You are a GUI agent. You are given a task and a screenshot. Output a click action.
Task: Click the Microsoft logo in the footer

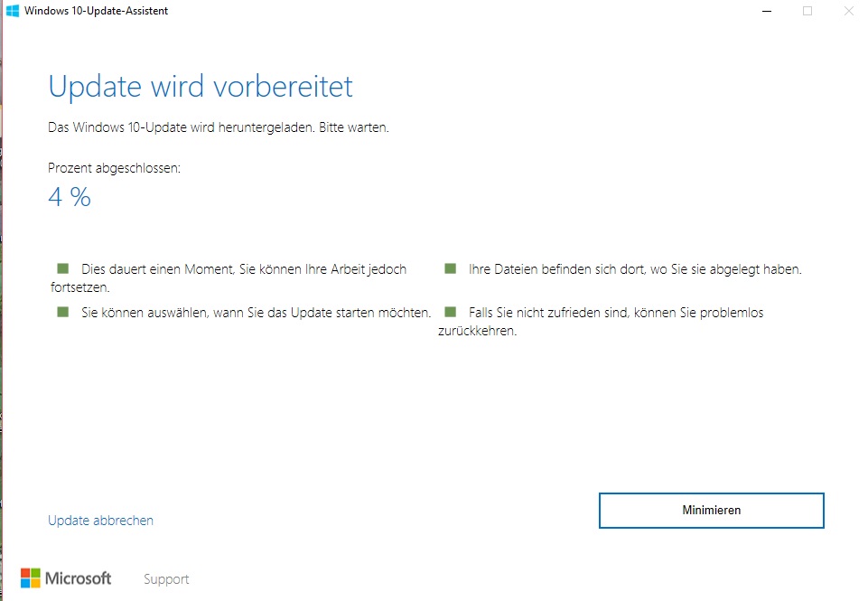[x=66, y=578]
